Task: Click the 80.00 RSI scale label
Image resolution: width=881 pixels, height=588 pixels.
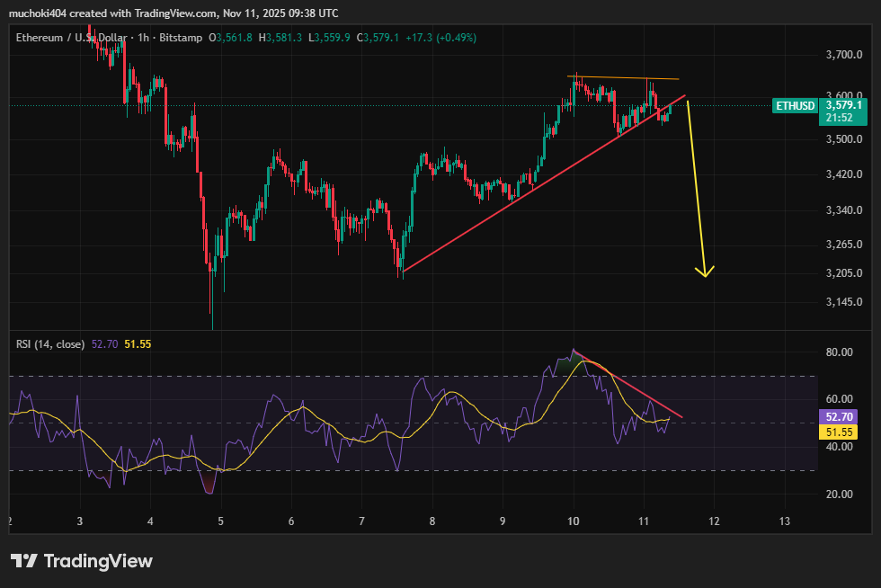Action: coord(839,352)
